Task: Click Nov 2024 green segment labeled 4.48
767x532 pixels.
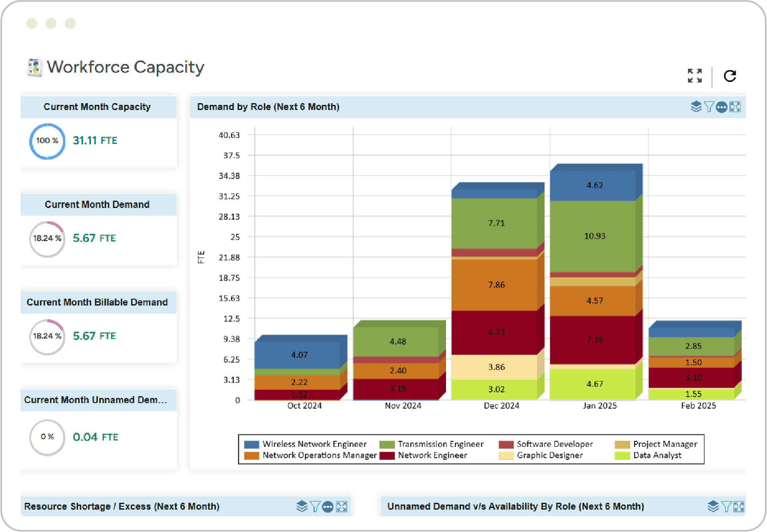Action: pyautogui.click(x=396, y=342)
